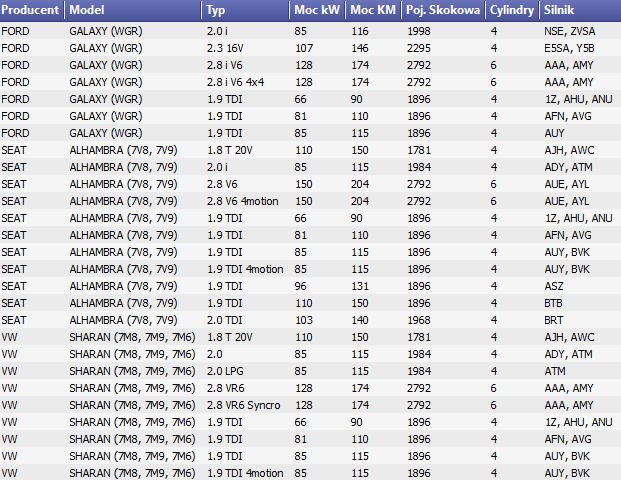The width and height of the screenshot is (621, 480).
Task: Select '1Z, AHU, ANU' in the VW row
Action: click(x=579, y=423)
